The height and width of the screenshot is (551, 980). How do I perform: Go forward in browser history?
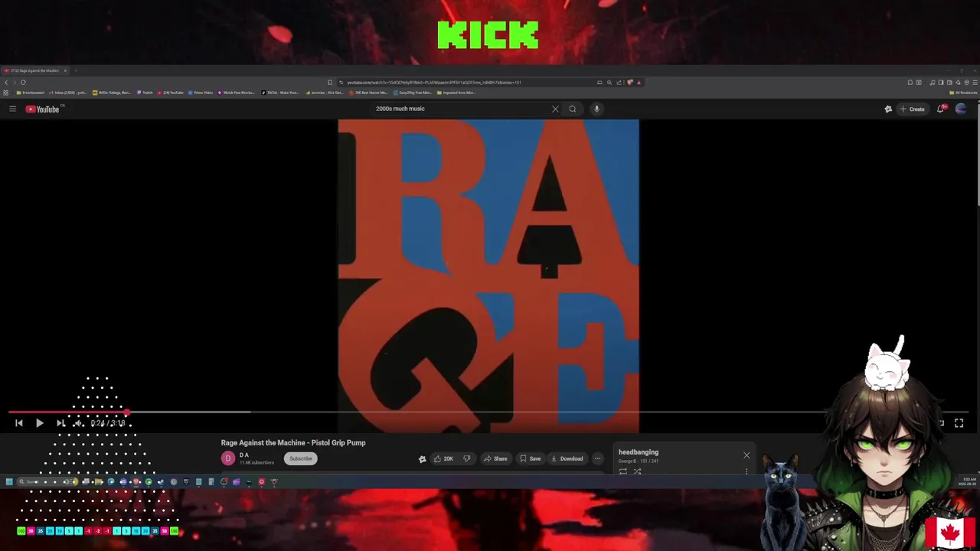click(x=15, y=82)
